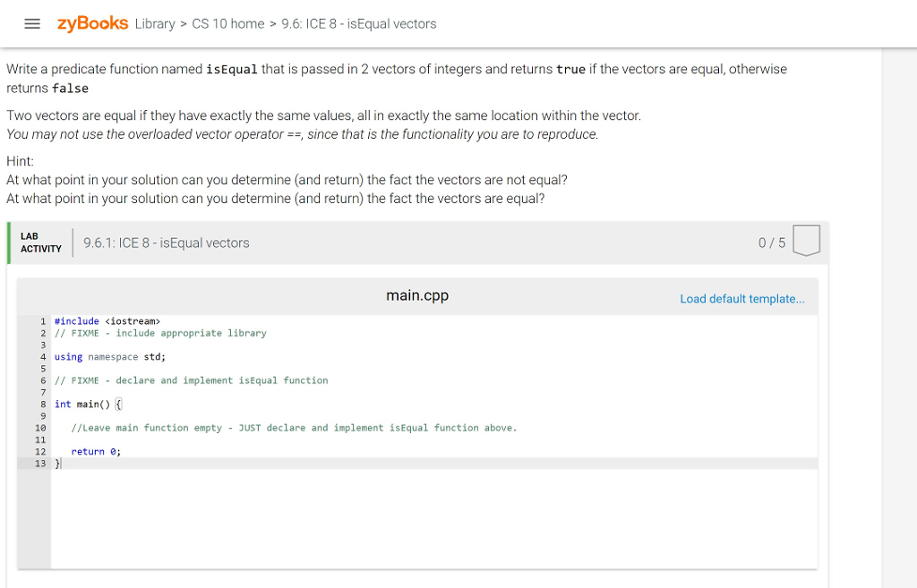Click the bookmark-shaped score badge near 0/5
Screen dimensions: 917x588
[x=806, y=241]
